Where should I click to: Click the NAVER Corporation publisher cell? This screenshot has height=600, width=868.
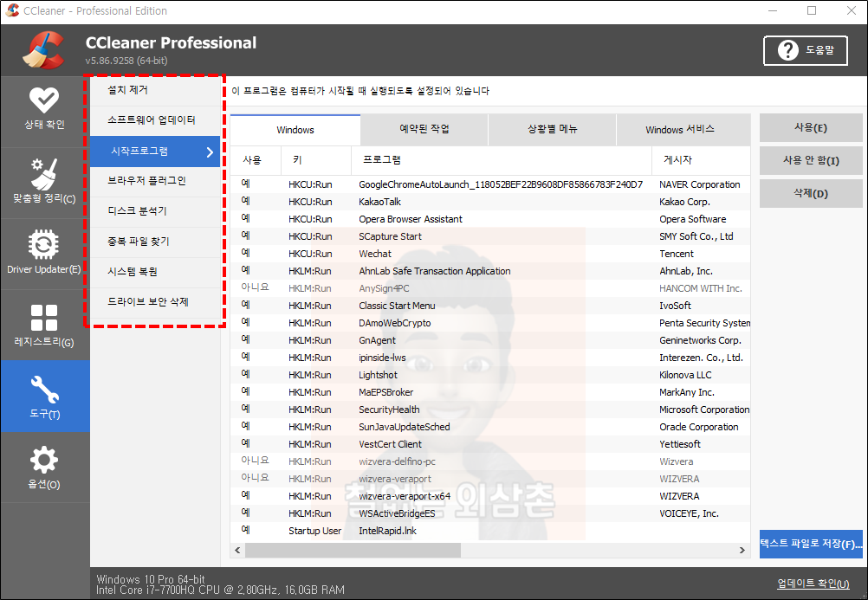[700, 184]
